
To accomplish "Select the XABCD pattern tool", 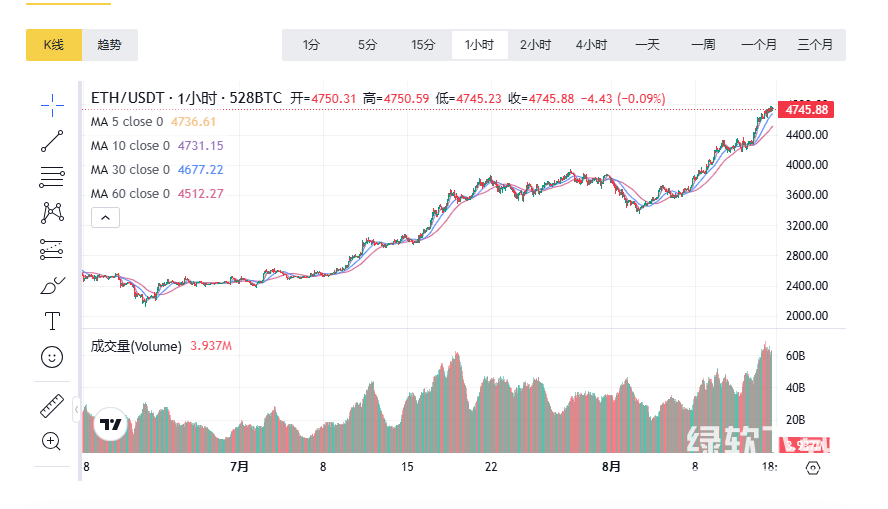I will (x=52, y=212).
